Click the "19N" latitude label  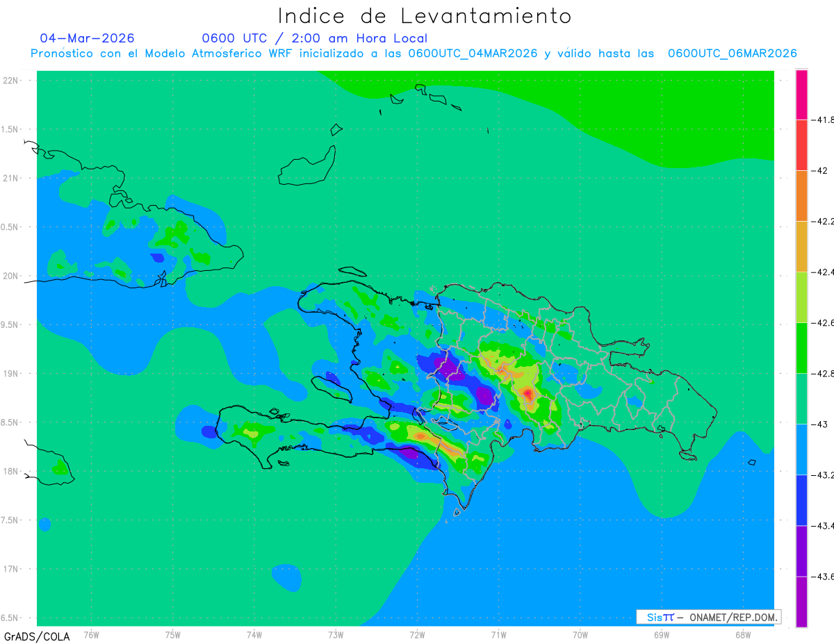tap(11, 373)
